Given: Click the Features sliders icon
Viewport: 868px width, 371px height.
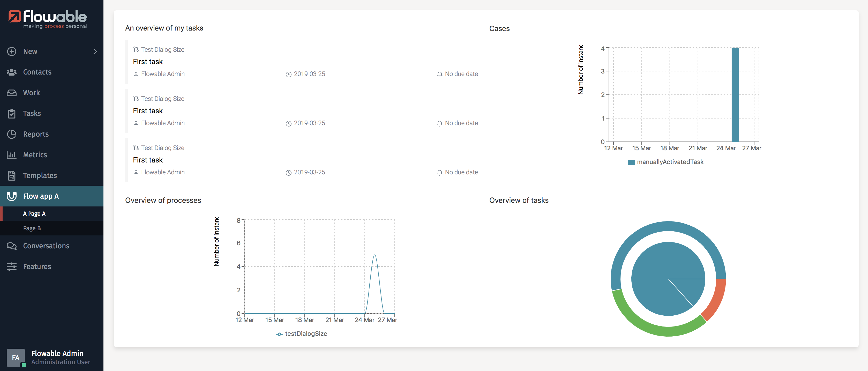Looking at the screenshot, I should [x=11, y=266].
